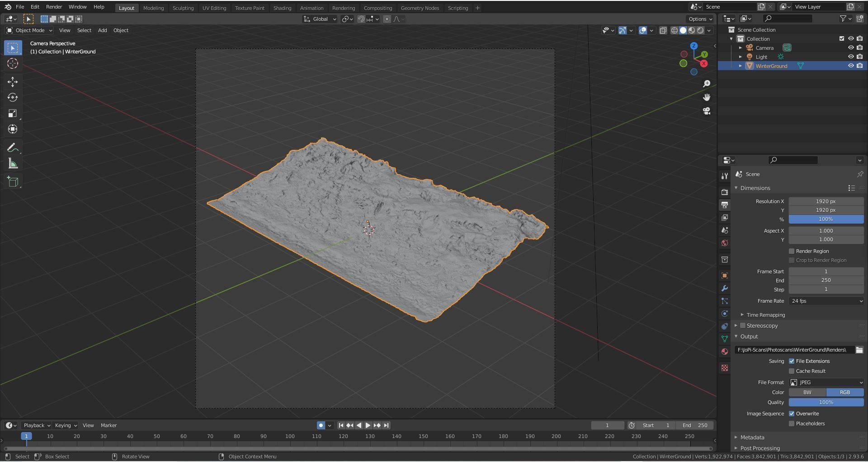Hide Camera in viewport via eye icon
This screenshot has width=868, height=462.
tap(850, 48)
